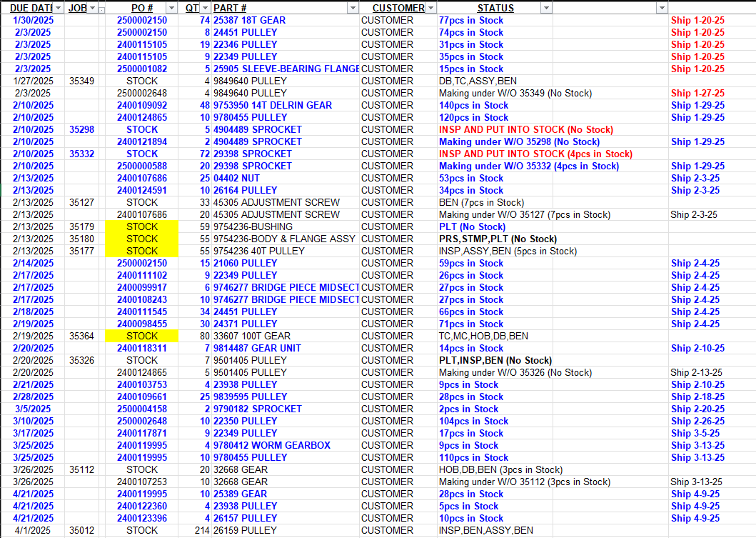Click part cell 26157 PULLEY
The image size is (756, 538).
[286, 518]
